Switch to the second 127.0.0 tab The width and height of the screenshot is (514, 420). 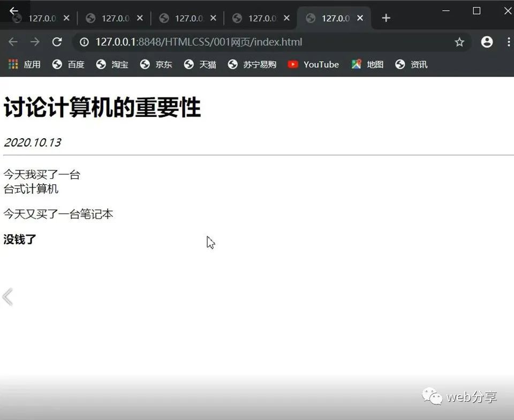tap(115, 18)
